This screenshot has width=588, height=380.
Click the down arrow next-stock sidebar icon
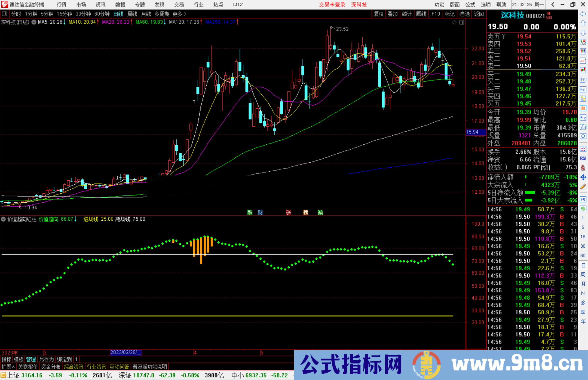click(x=583, y=33)
